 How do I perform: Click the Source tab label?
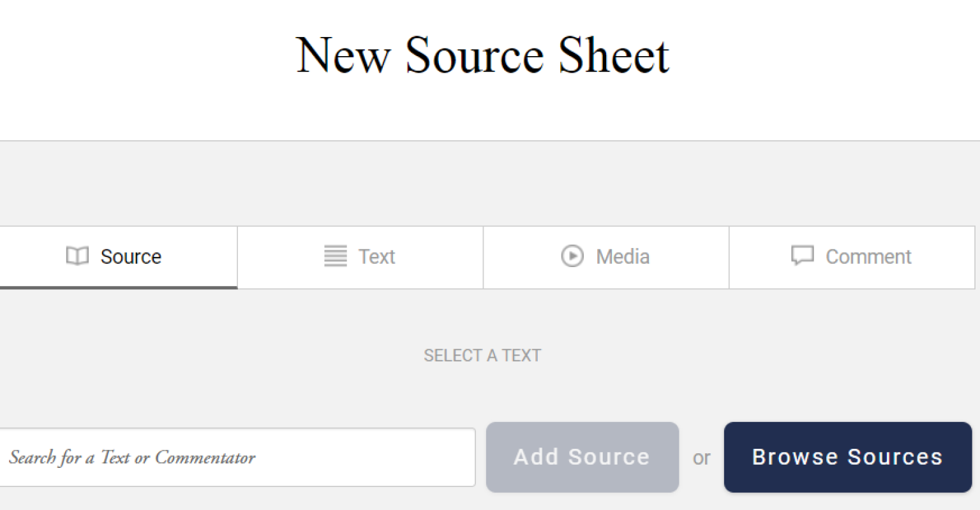[x=130, y=256]
